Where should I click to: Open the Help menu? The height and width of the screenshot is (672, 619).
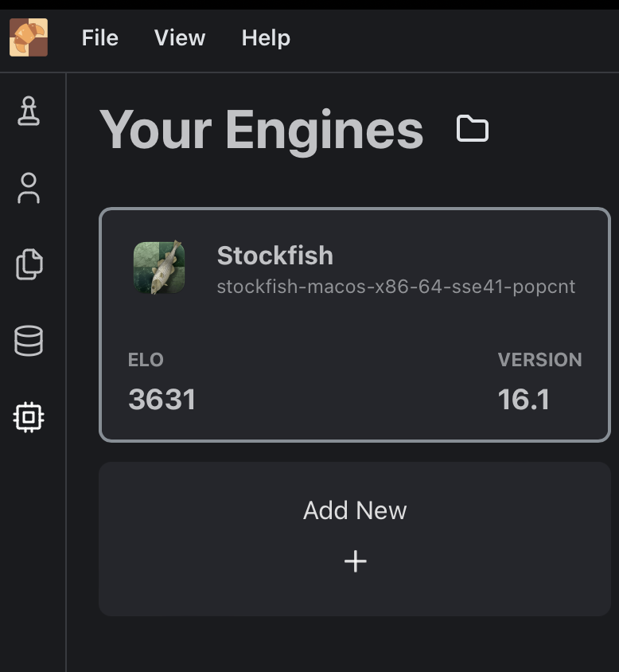(x=265, y=37)
